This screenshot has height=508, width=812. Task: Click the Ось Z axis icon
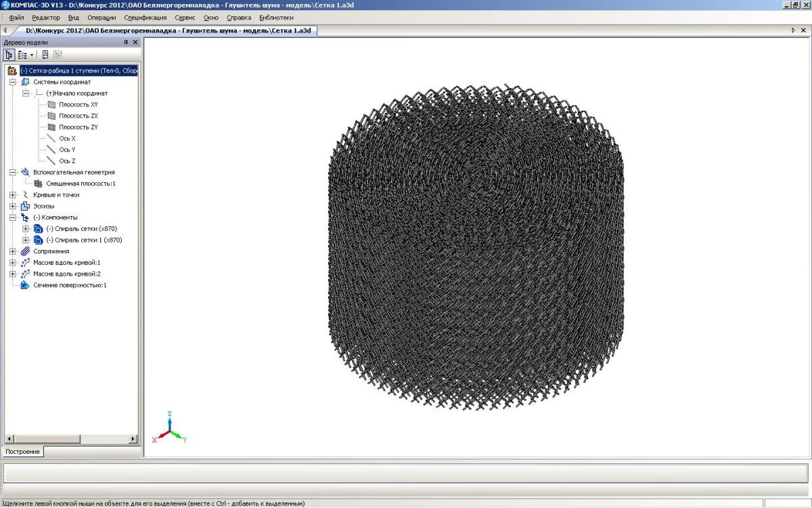click(51, 161)
